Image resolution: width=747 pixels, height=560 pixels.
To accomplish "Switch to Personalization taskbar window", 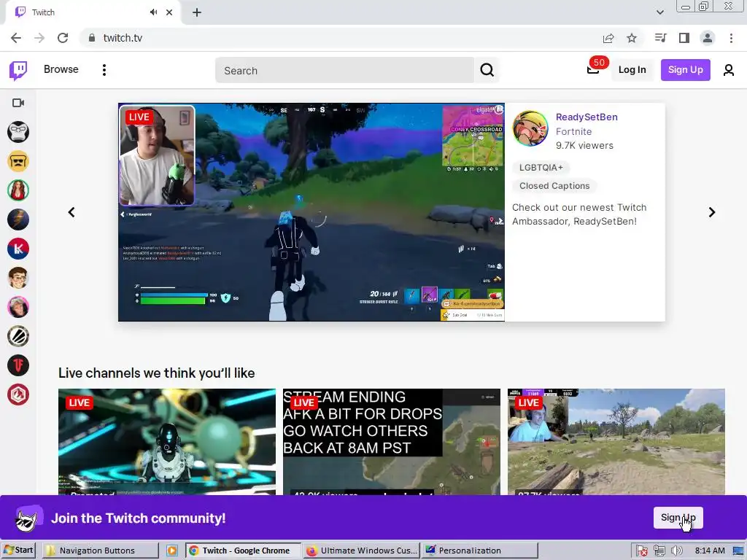I will coord(480,551).
